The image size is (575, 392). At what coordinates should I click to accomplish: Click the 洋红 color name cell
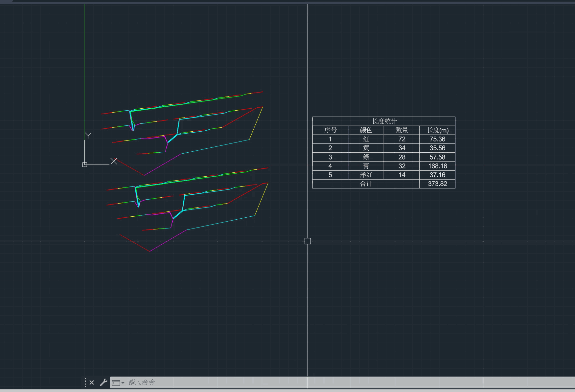click(366, 175)
